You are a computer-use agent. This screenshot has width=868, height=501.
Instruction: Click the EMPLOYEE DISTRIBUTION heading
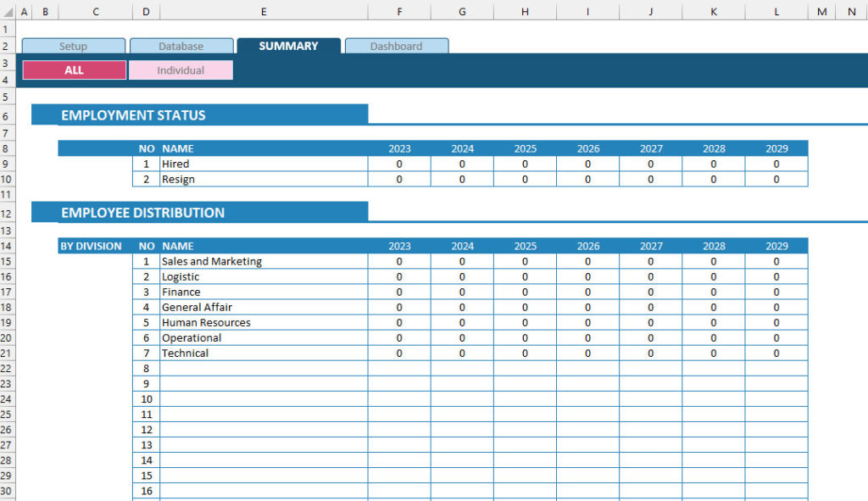[x=142, y=213]
